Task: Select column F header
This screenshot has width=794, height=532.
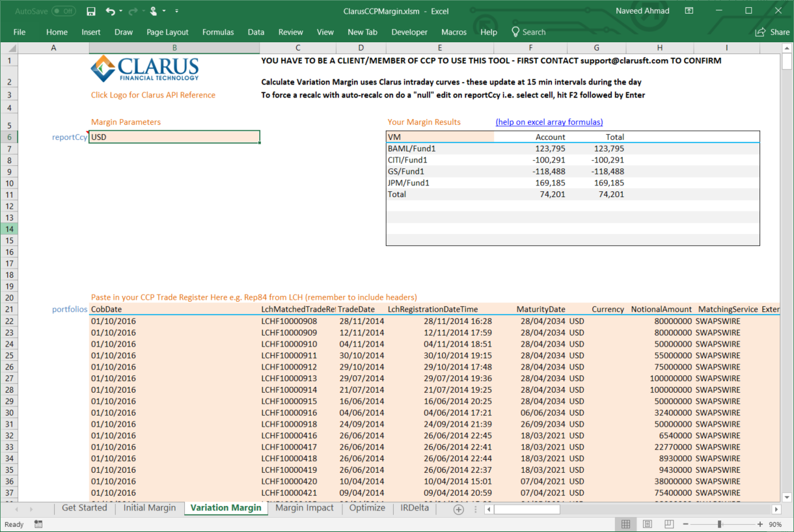Action: coord(530,48)
